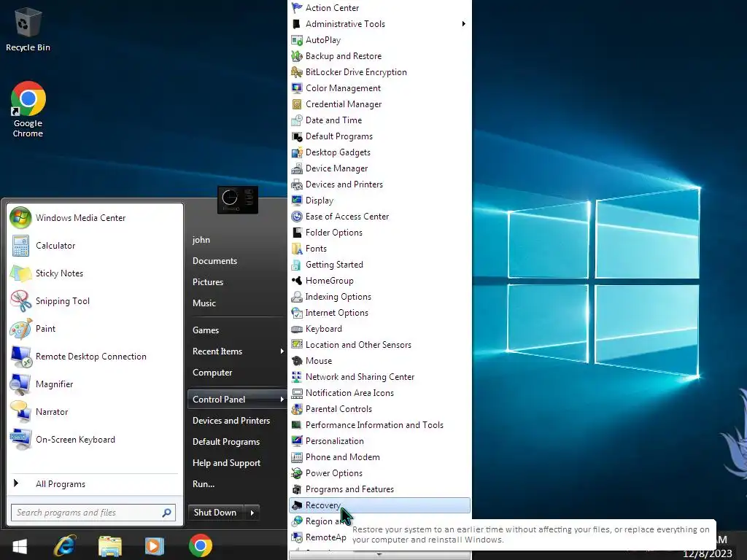
Task: Select Performance Information and Tools entry
Action: 379,425
